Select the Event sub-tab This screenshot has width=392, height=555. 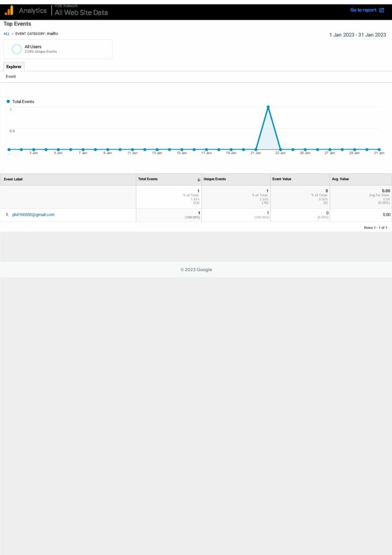coord(11,77)
